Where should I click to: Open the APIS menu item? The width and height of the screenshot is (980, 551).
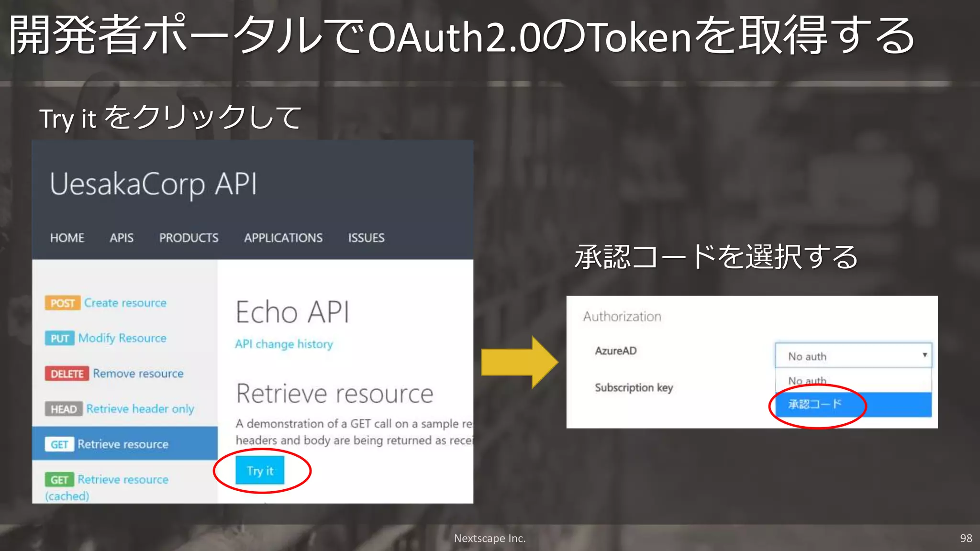point(122,238)
